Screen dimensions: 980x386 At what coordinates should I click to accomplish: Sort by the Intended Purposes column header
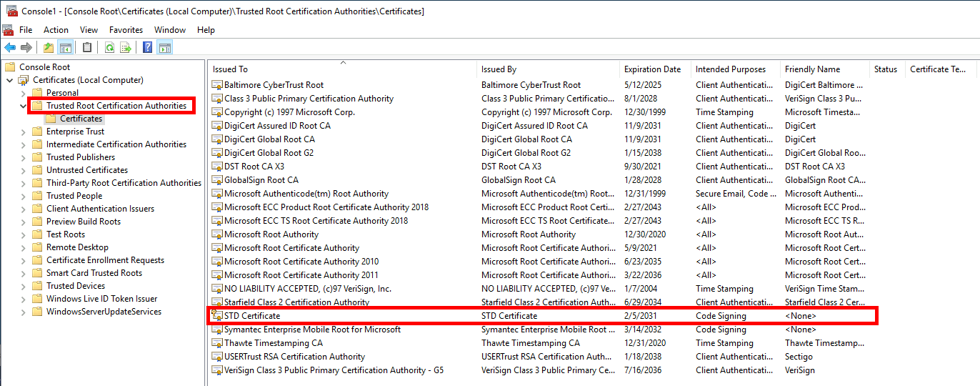[735, 69]
